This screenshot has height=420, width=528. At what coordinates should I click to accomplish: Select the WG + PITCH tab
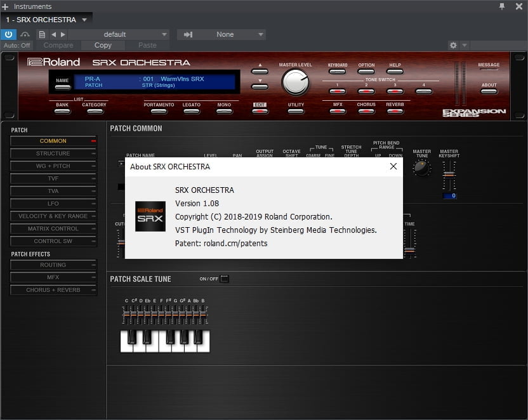pyautogui.click(x=53, y=166)
